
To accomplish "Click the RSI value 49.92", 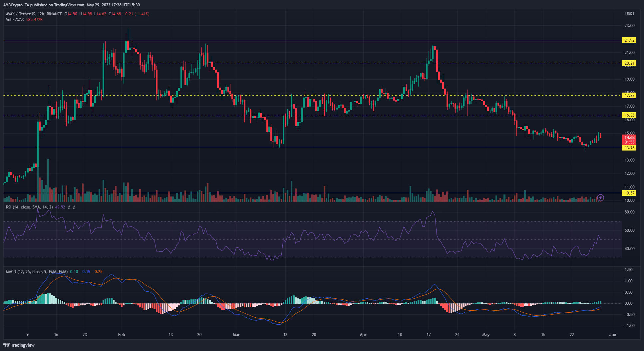I will point(60,207).
